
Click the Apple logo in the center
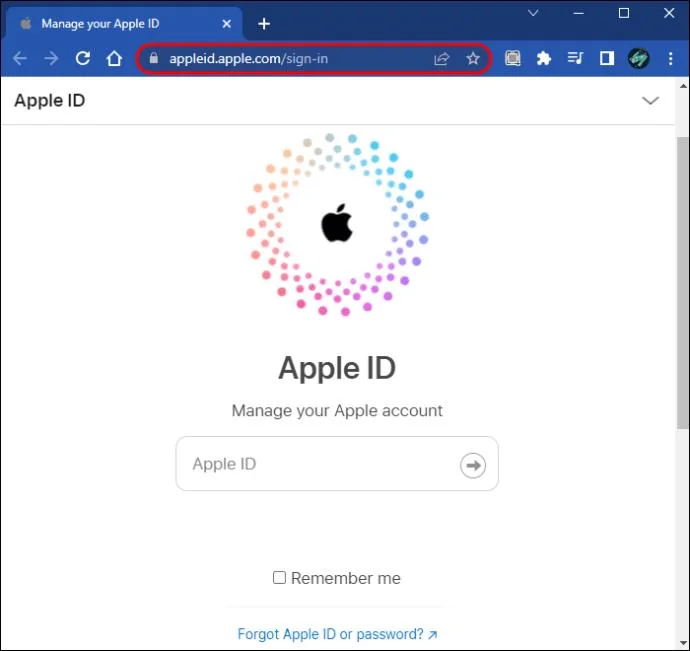(337, 223)
